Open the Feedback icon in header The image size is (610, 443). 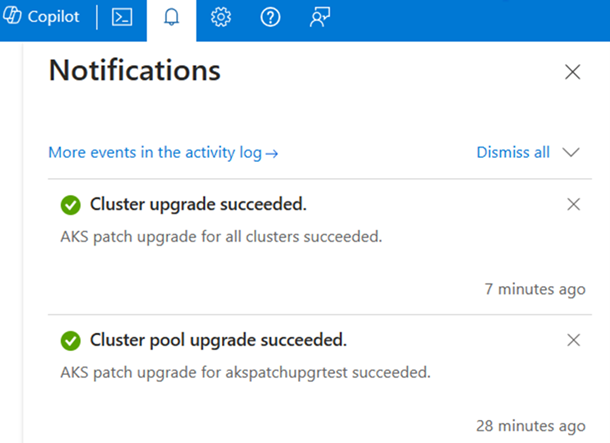(x=320, y=19)
